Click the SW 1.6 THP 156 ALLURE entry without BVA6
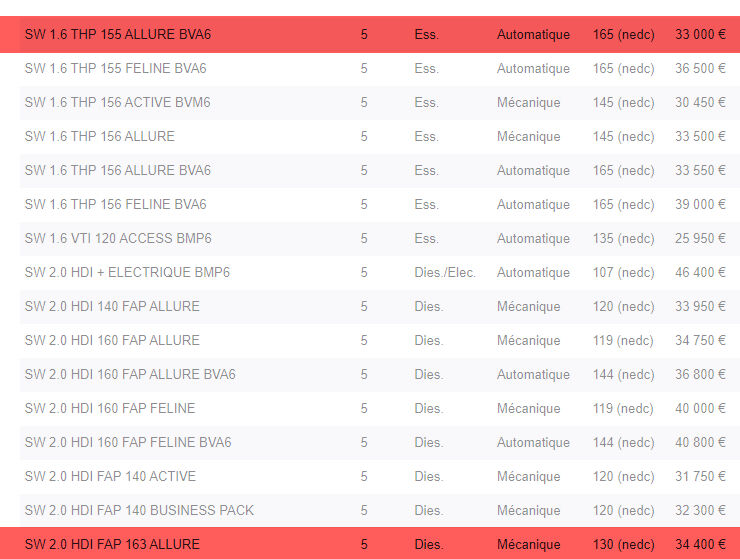The height and width of the screenshot is (559, 740). [380, 136]
